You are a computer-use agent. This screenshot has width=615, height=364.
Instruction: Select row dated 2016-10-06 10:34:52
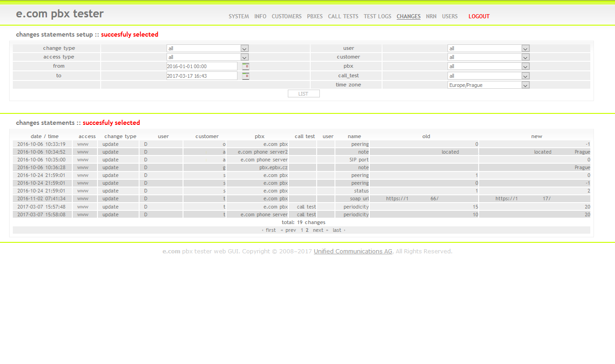pyautogui.click(x=302, y=152)
